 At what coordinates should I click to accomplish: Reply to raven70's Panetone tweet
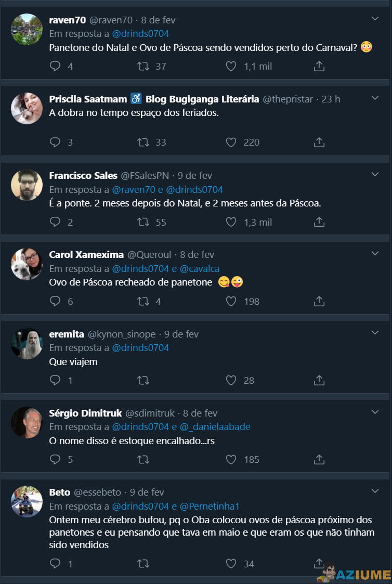(x=55, y=67)
